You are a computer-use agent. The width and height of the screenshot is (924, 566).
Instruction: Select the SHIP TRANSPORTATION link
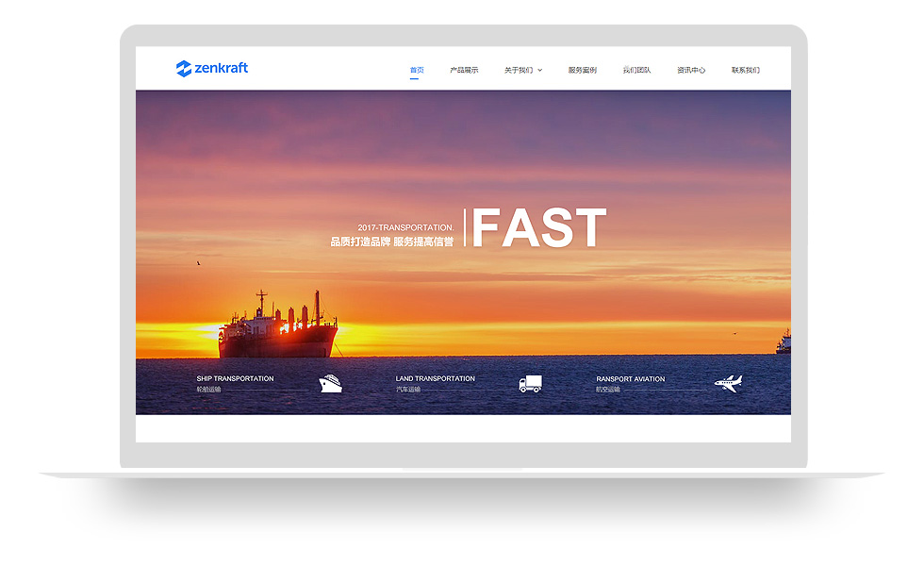click(235, 378)
